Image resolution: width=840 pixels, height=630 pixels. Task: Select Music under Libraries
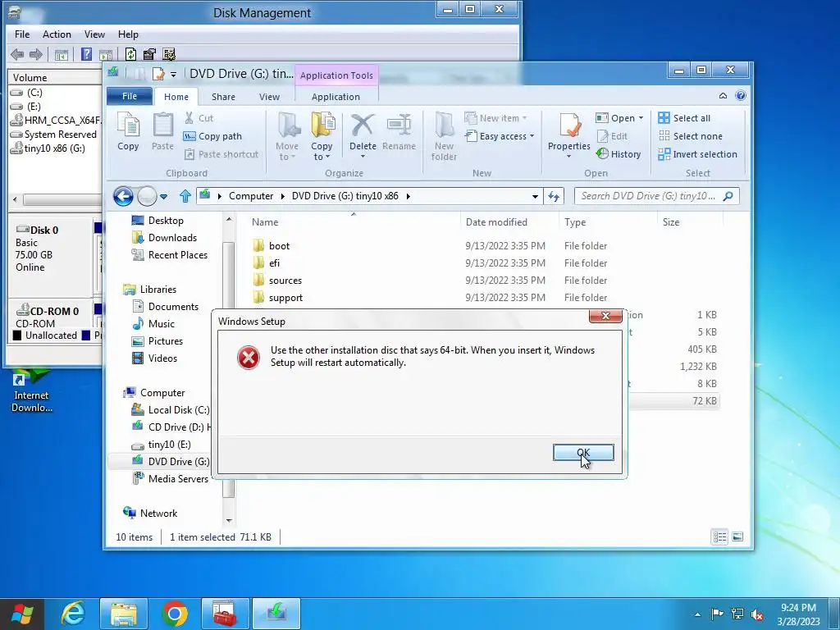(162, 323)
